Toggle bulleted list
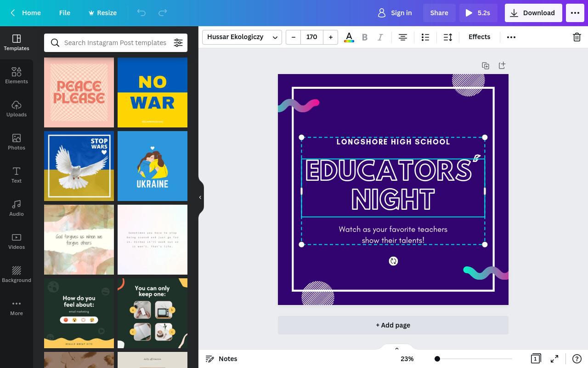The height and width of the screenshot is (368, 588). tap(425, 37)
